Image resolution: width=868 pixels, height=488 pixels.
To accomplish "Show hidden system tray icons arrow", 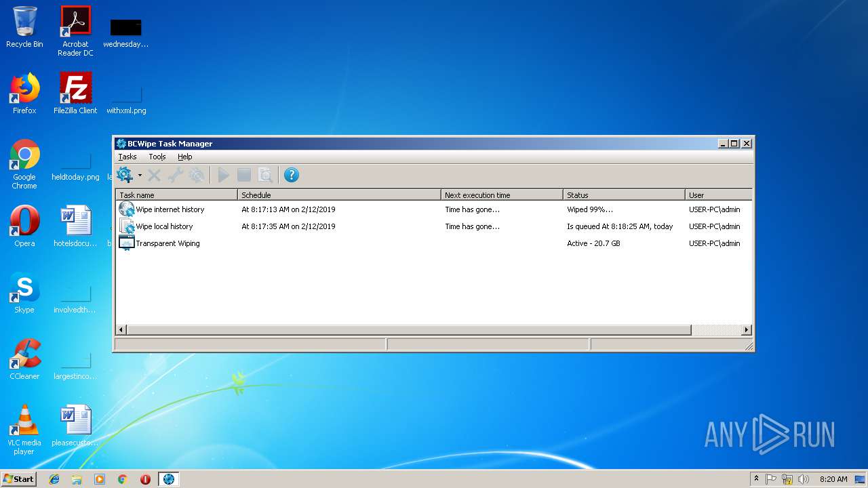I will click(756, 479).
